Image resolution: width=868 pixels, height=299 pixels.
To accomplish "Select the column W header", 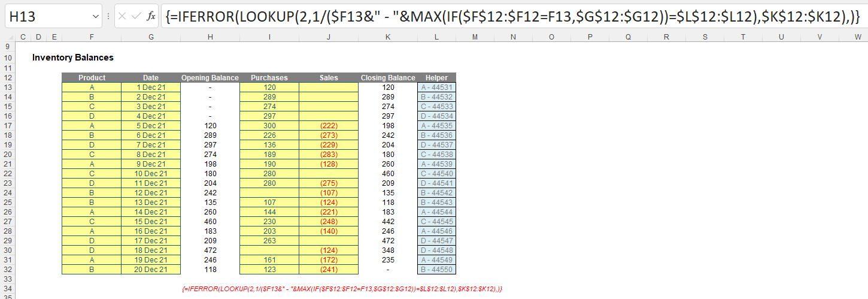I will point(858,37).
